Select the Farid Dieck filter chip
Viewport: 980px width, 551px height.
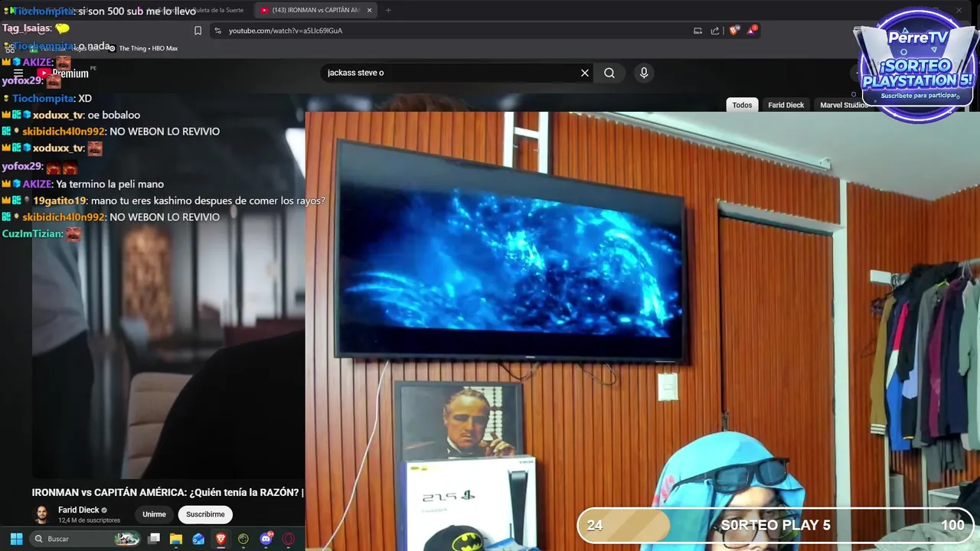(786, 105)
